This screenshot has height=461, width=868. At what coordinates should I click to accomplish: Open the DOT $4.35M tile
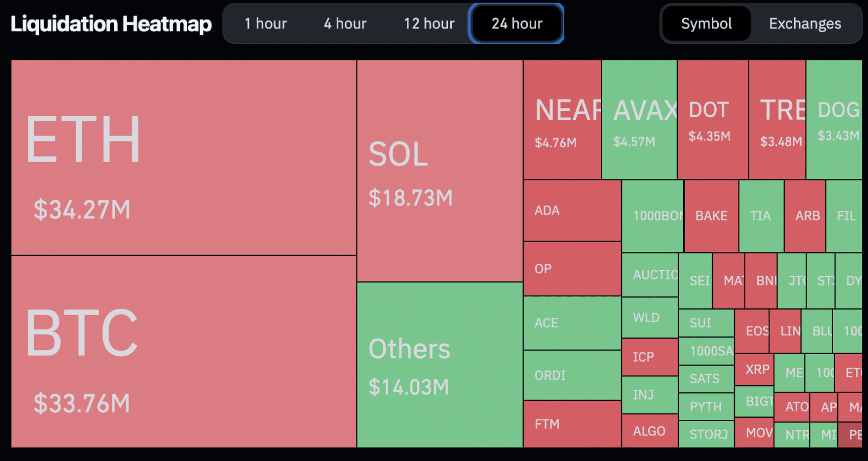point(713,120)
